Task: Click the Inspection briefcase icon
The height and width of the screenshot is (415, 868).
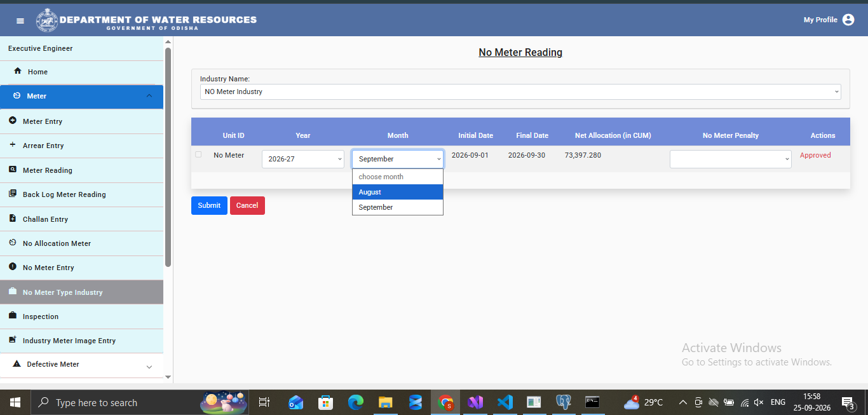Action: (x=13, y=316)
